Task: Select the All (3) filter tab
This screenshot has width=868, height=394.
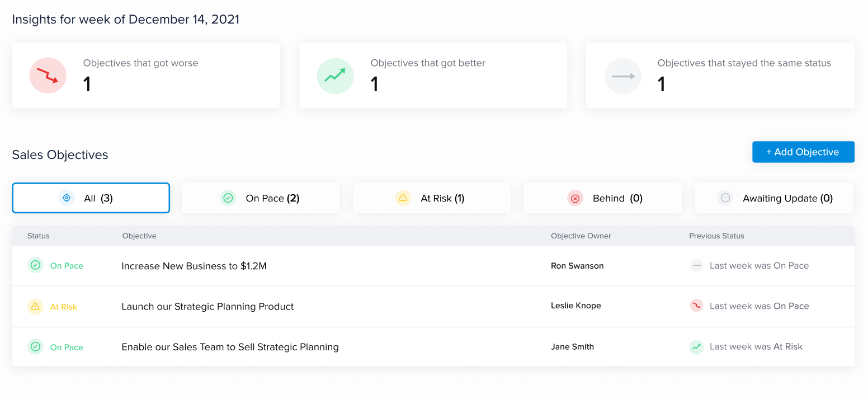Action: click(x=91, y=198)
